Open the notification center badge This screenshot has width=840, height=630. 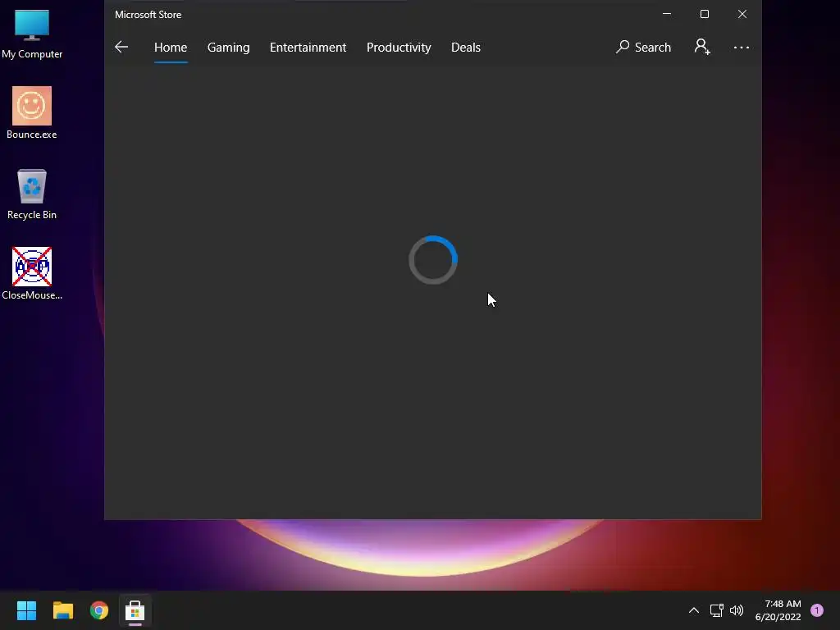click(817, 610)
